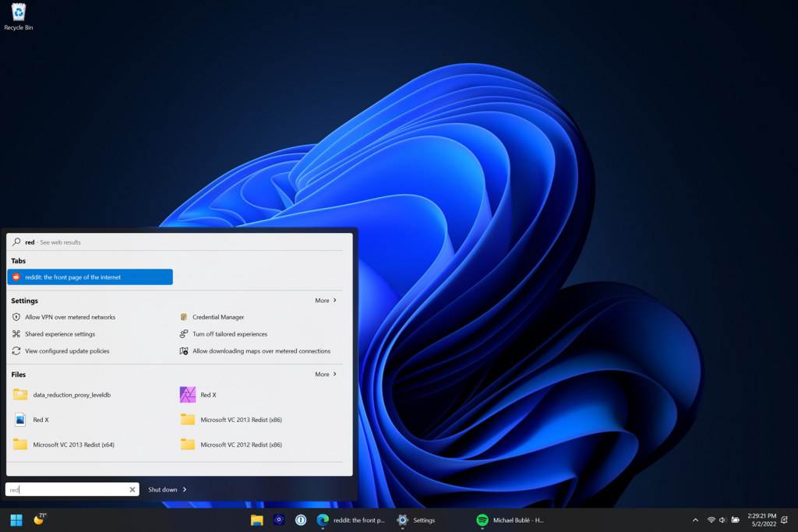Expand More results for Settings

(326, 300)
